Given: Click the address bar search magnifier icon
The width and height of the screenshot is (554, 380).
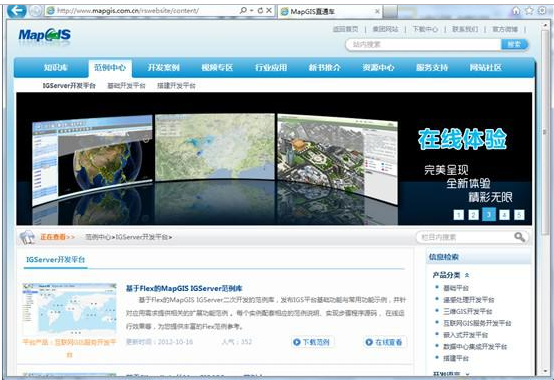Looking at the screenshot, I should tap(243, 11).
